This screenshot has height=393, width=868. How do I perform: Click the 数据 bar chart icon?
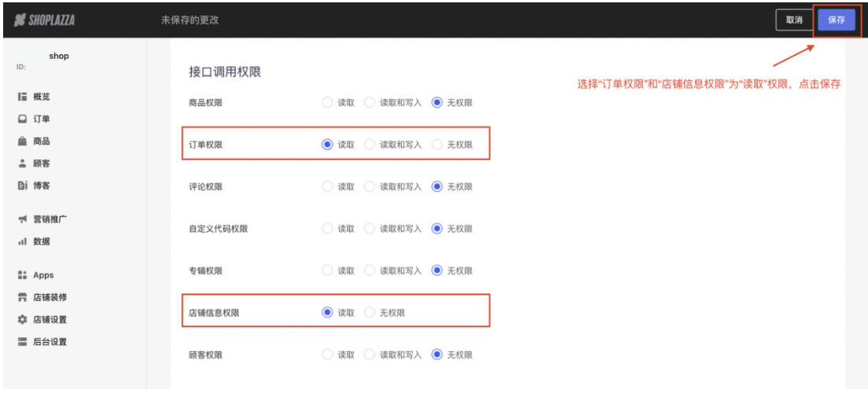point(22,241)
